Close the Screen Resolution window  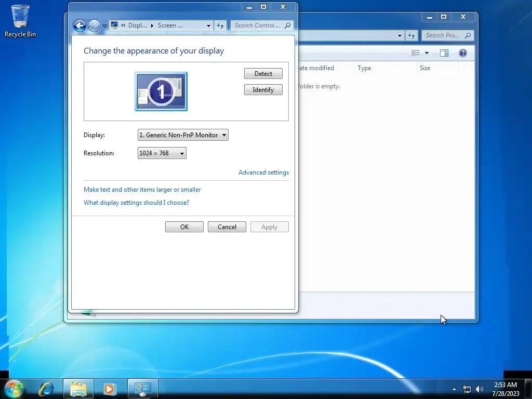pos(283,7)
